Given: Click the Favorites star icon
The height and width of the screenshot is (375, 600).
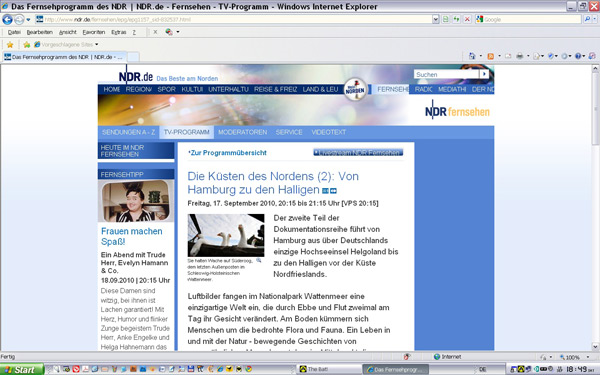Looking at the screenshot, I should tap(10, 45).
